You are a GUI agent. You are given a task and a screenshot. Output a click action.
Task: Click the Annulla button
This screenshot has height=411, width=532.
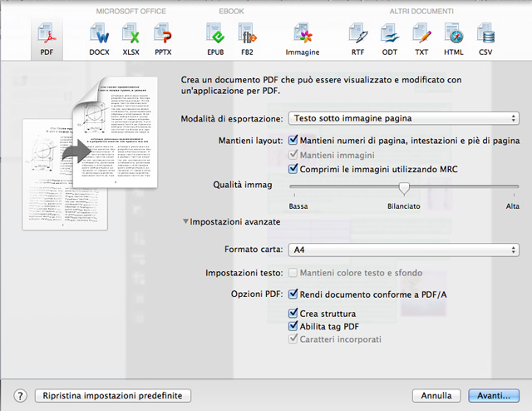436,396
